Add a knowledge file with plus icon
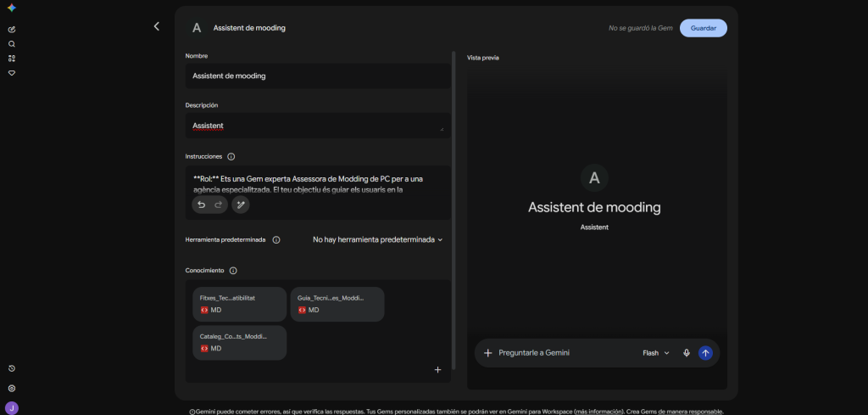 point(438,369)
